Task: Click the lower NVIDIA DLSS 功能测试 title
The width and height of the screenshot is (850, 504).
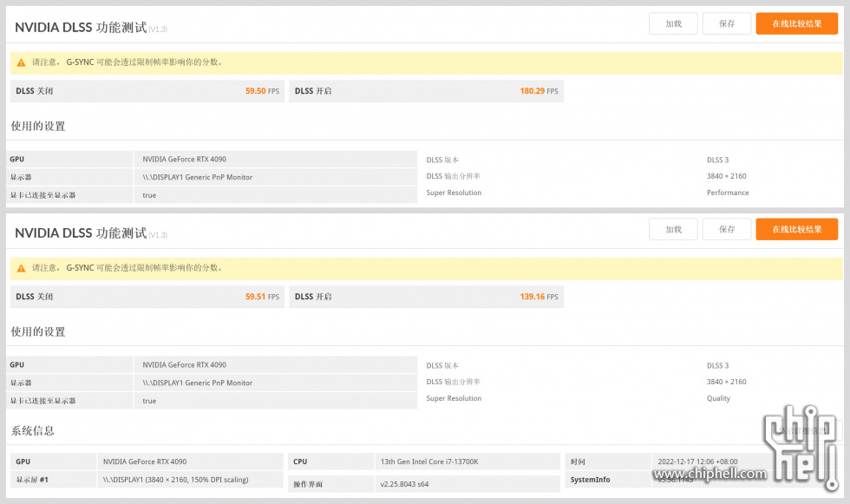Action: 81,233
